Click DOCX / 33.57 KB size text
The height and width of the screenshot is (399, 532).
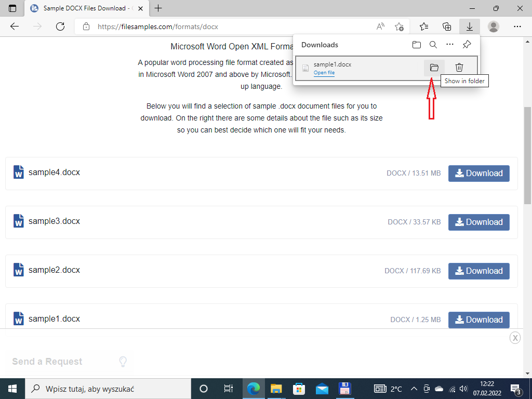[414, 222]
